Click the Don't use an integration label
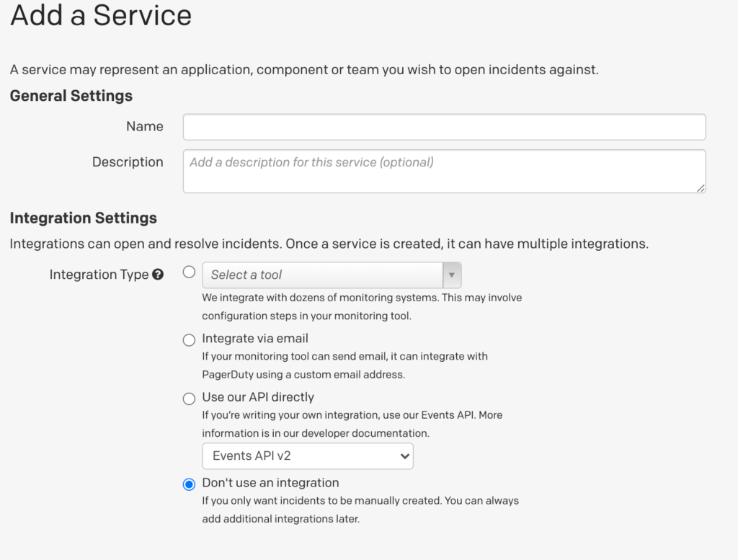This screenshot has height=560, width=738. 270,483
